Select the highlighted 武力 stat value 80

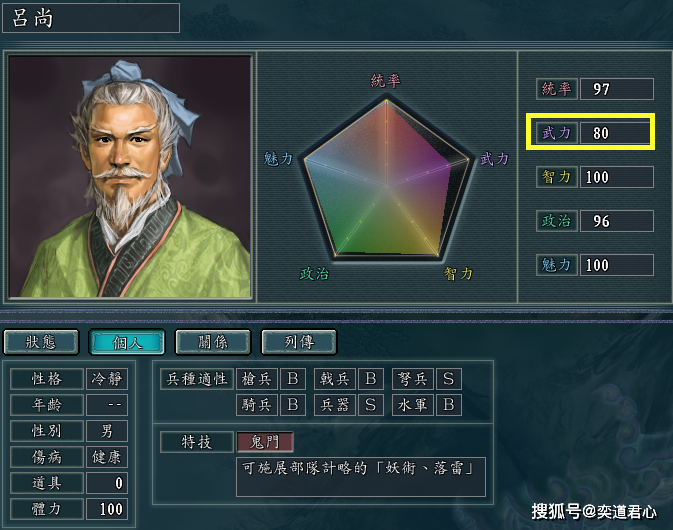[x=616, y=133]
